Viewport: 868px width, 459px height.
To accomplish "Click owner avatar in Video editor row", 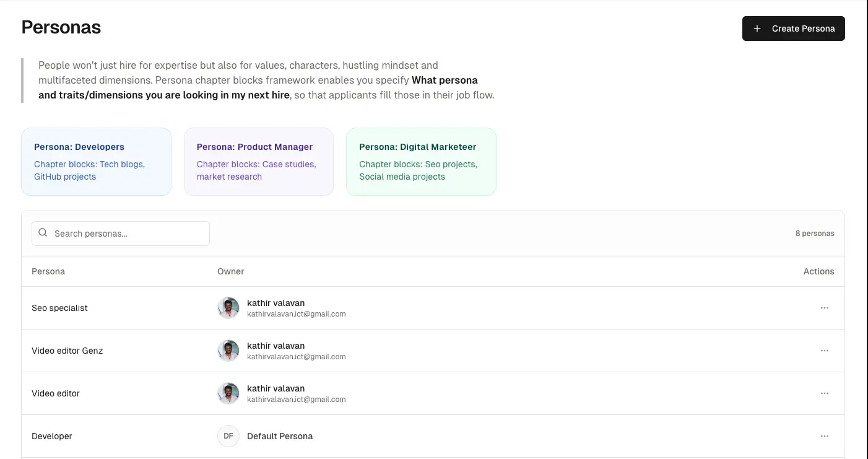I will 228,393.
